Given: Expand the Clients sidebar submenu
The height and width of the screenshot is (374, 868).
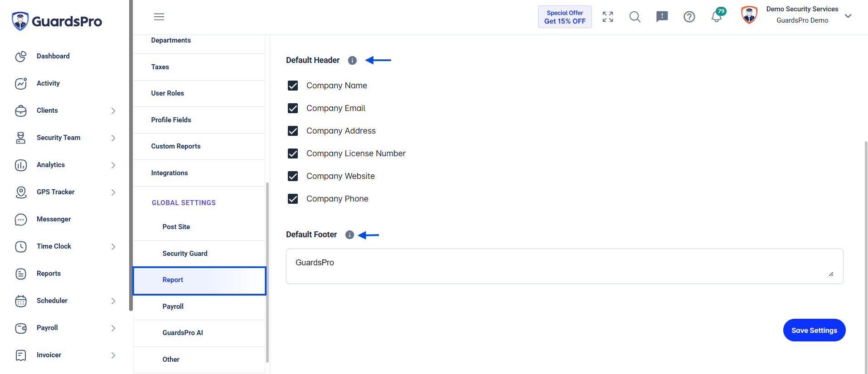Looking at the screenshot, I should pyautogui.click(x=113, y=111).
